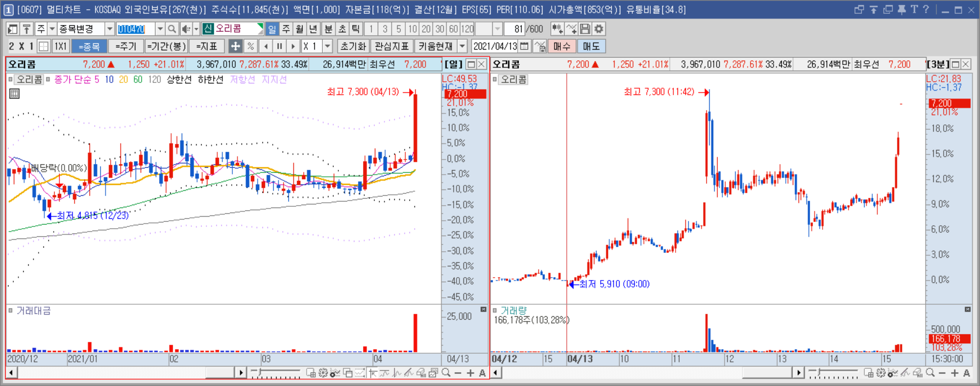The width and height of the screenshot is (980, 386).
Task: Open the stock code history dropdown
Action: point(160,29)
